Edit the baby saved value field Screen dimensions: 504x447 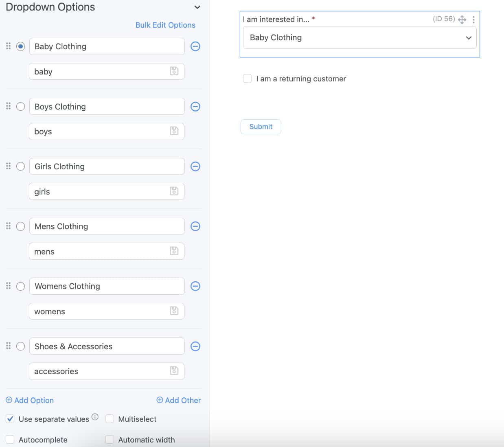coord(107,71)
